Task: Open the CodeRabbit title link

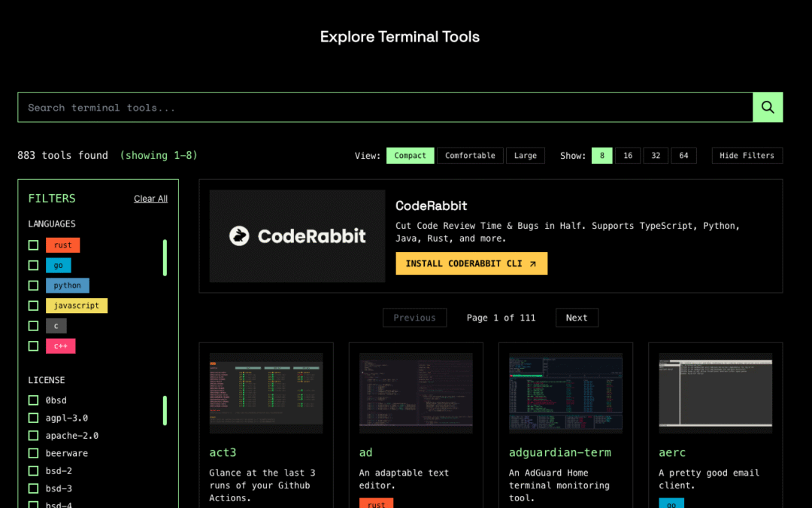Action: pyautogui.click(x=431, y=205)
